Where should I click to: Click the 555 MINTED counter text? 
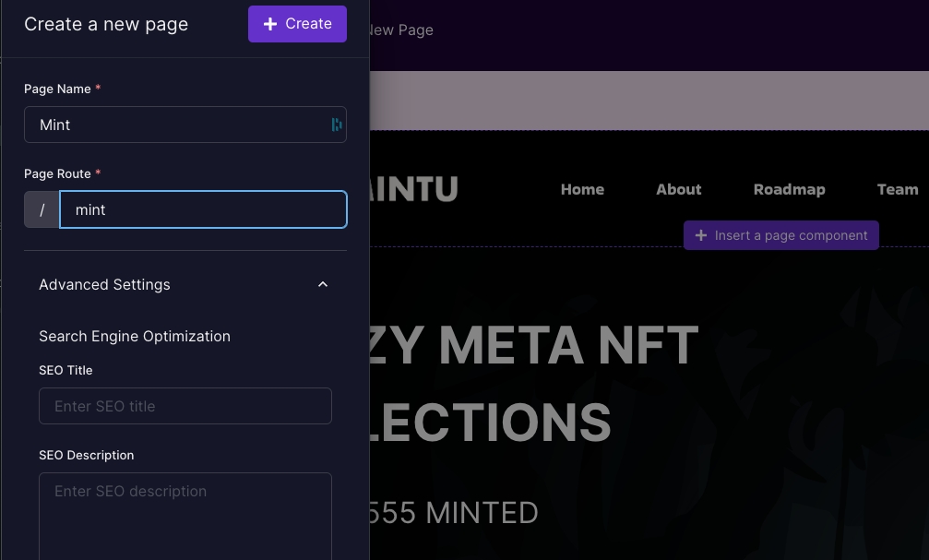point(454,512)
